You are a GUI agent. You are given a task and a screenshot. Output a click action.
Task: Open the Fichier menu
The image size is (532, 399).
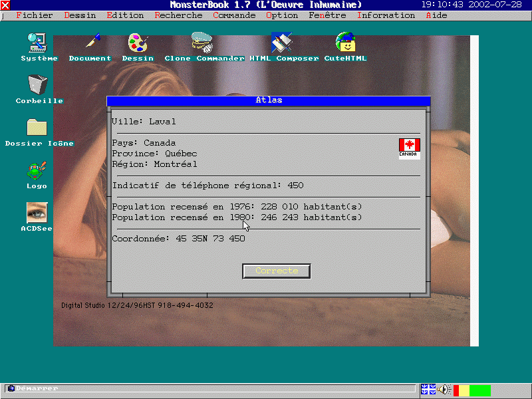click(33, 15)
